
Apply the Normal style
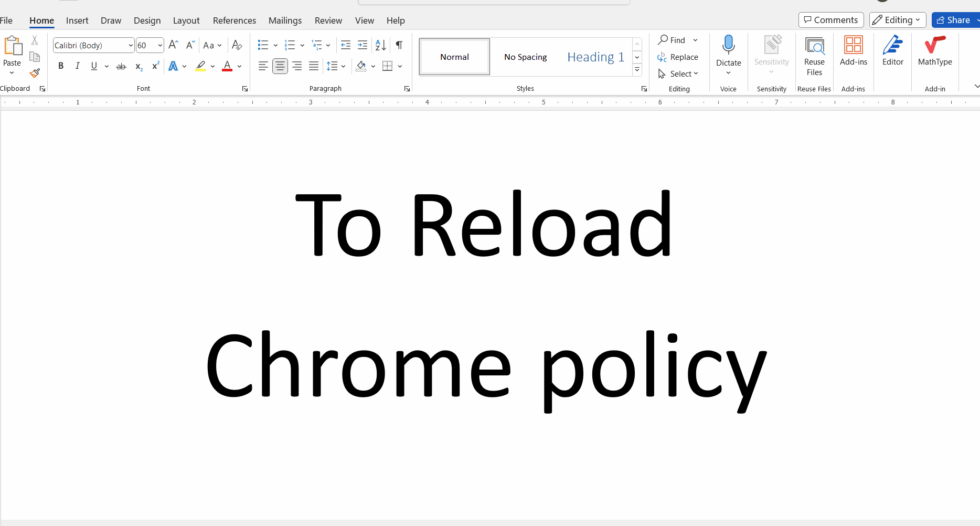[x=454, y=57]
